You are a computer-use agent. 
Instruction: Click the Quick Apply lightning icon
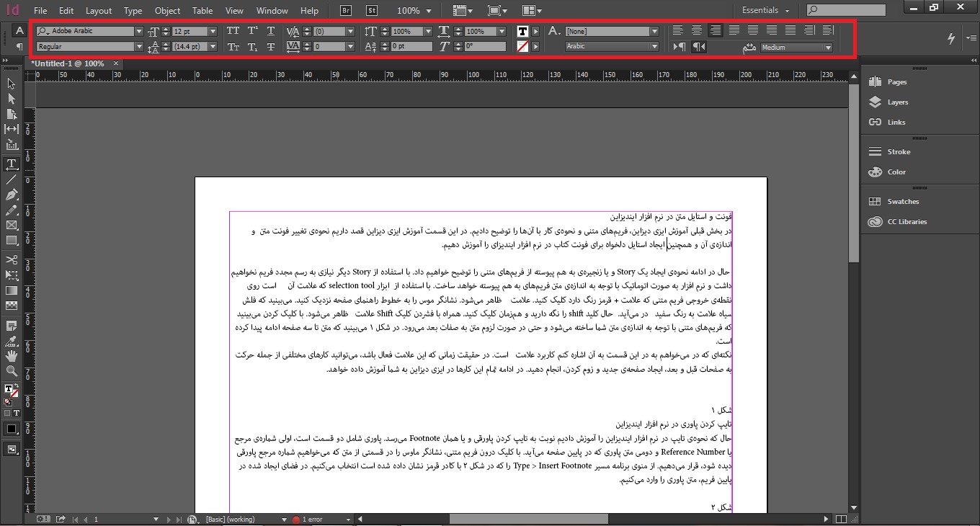[x=952, y=38]
